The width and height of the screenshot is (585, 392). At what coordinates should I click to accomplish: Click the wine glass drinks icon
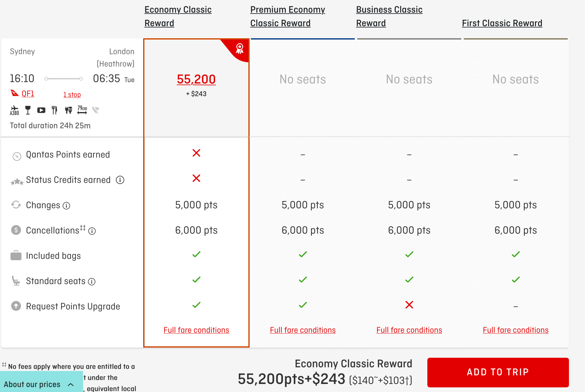(x=28, y=110)
